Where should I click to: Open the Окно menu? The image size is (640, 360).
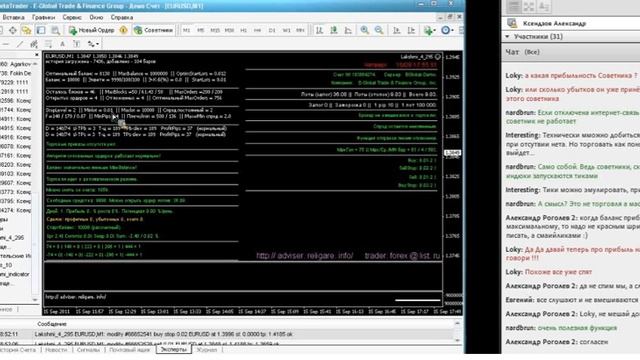(x=96, y=18)
